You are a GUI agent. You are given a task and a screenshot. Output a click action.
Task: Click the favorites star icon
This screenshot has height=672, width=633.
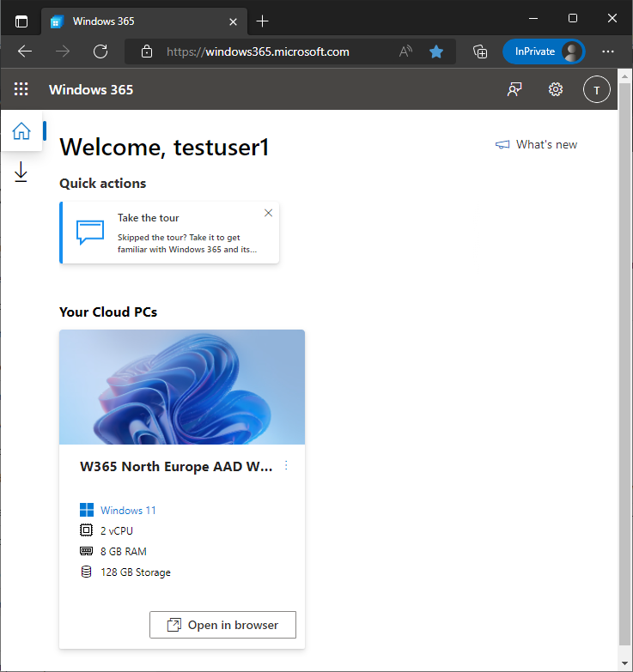point(436,51)
